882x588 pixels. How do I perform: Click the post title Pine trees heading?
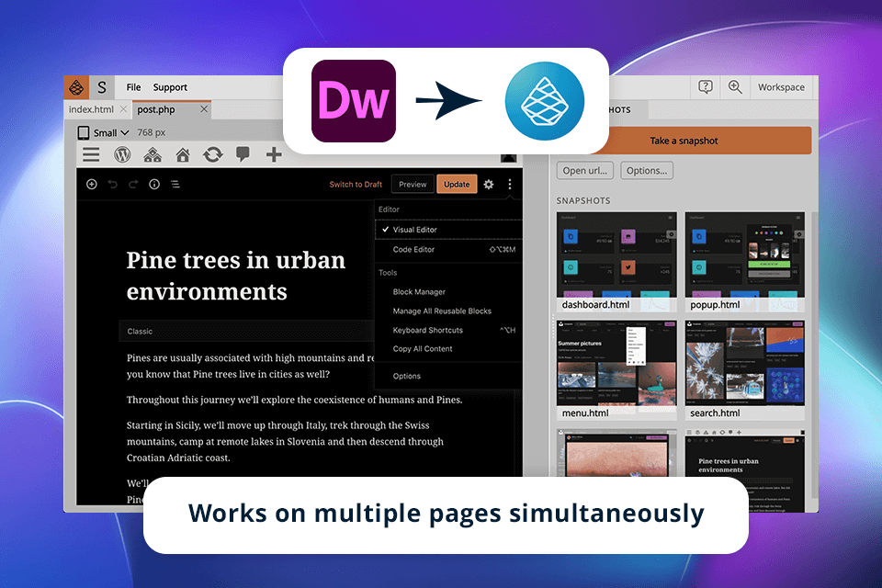[236, 276]
